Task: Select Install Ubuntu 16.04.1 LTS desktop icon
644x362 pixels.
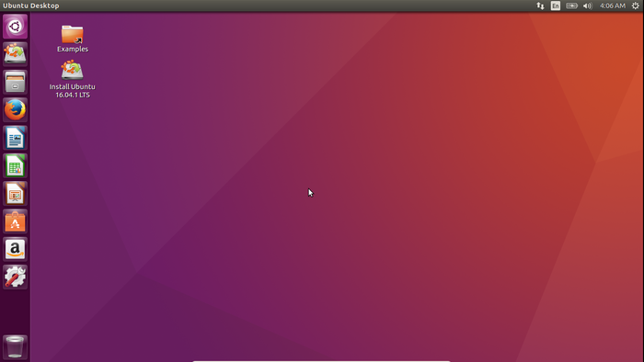Action: [x=73, y=79]
